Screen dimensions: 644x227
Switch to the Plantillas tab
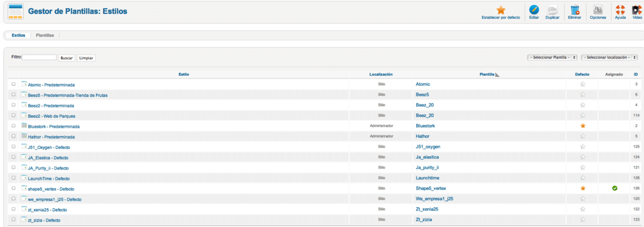pyautogui.click(x=44, y=35)
